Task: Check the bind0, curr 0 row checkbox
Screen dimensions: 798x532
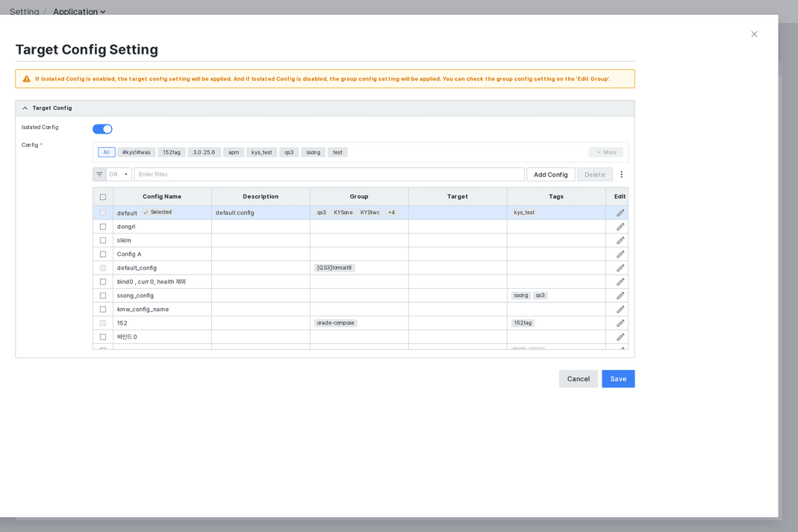Action: [103, 281]
